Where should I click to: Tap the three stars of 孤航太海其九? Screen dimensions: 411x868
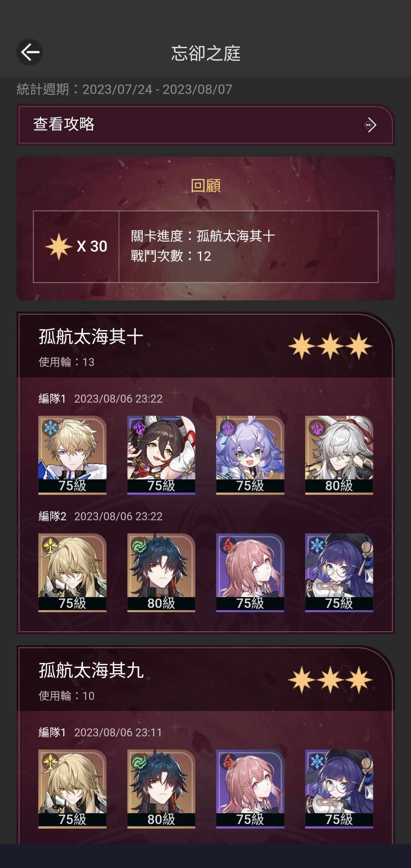point(330,680)
